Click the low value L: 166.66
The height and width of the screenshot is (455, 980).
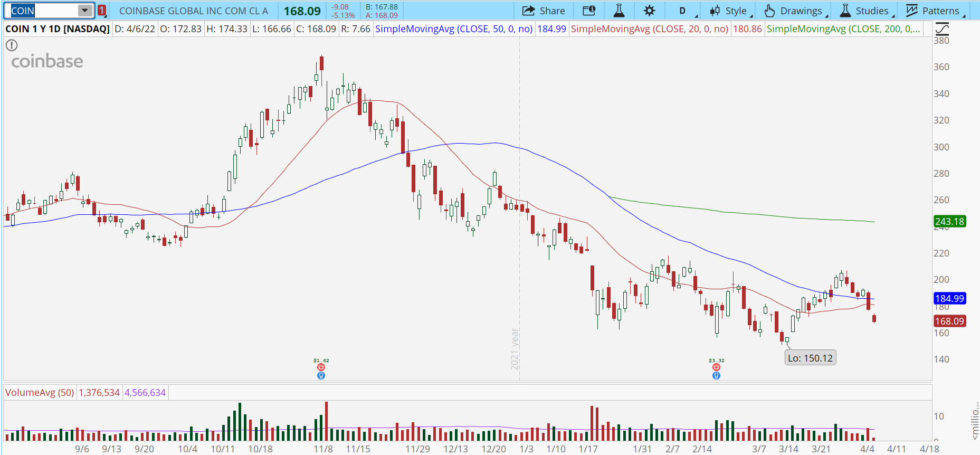[x=272, y=29]
